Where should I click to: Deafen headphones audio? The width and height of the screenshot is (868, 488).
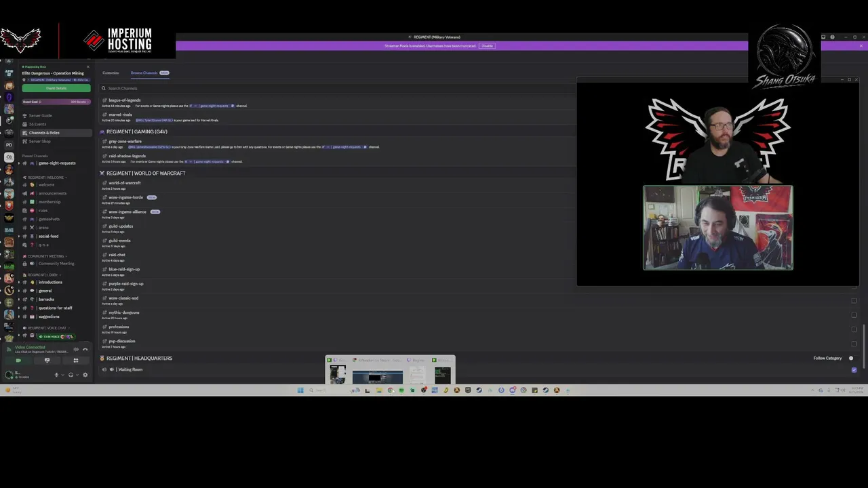click(71, 375)
